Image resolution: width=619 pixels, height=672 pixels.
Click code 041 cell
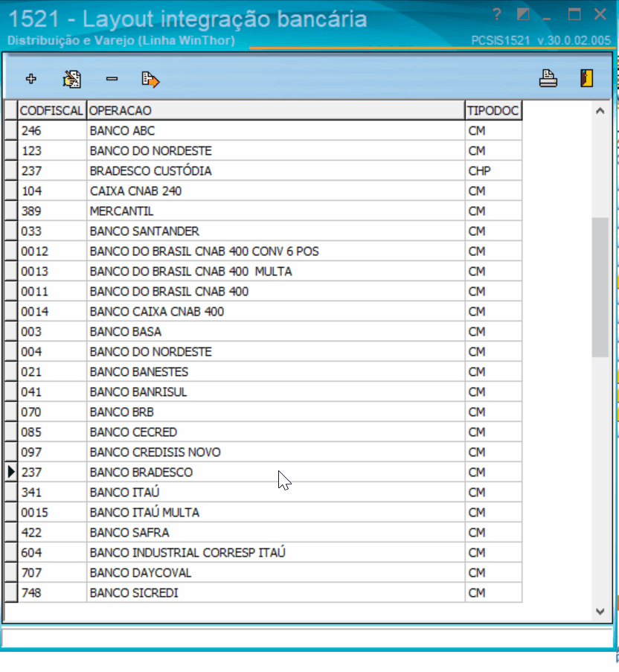tap(52, 392)
